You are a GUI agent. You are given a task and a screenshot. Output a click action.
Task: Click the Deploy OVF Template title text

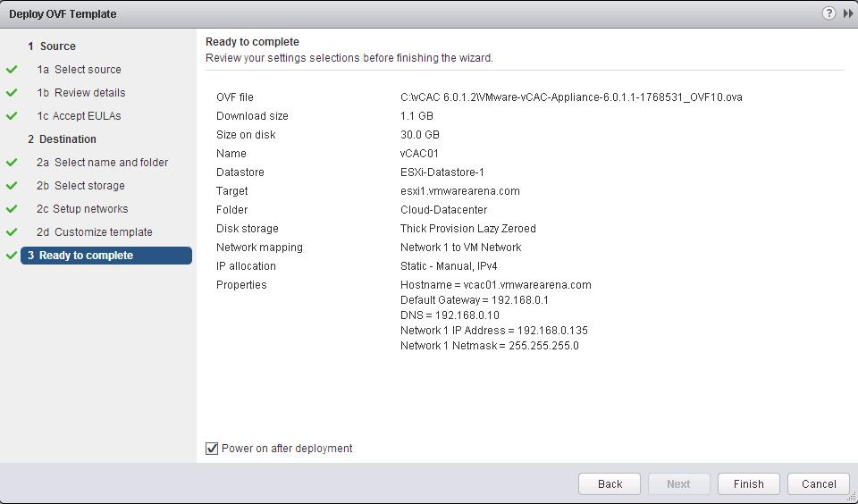[63, 14]
